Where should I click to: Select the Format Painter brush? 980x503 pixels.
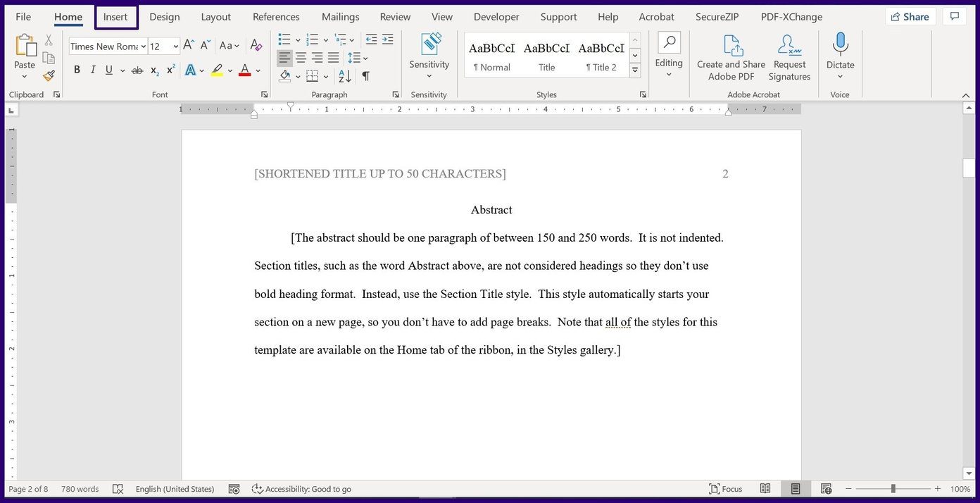pos(49,75)
